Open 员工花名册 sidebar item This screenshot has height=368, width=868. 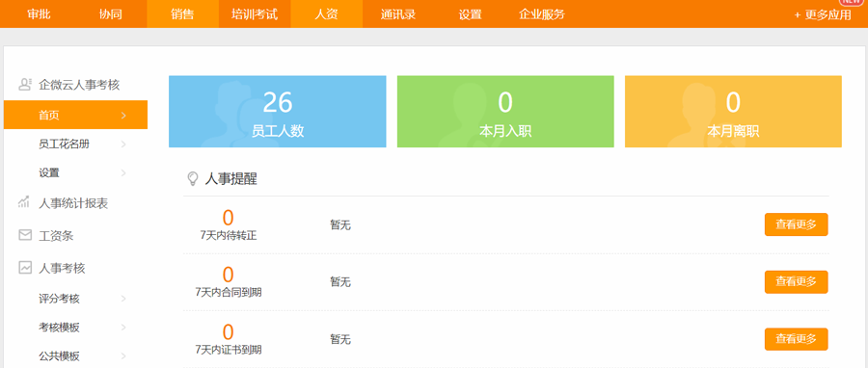(65, 145)
